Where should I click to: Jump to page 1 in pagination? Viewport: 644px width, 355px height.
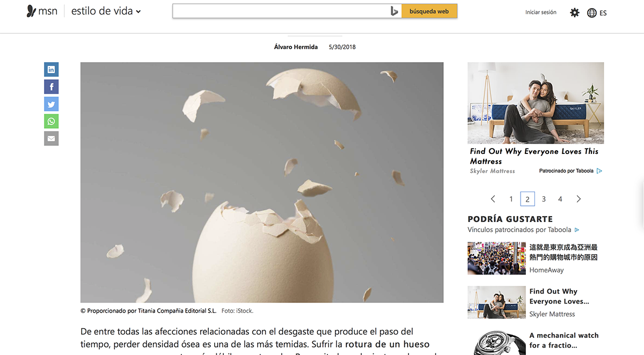(x=511, y=199)
